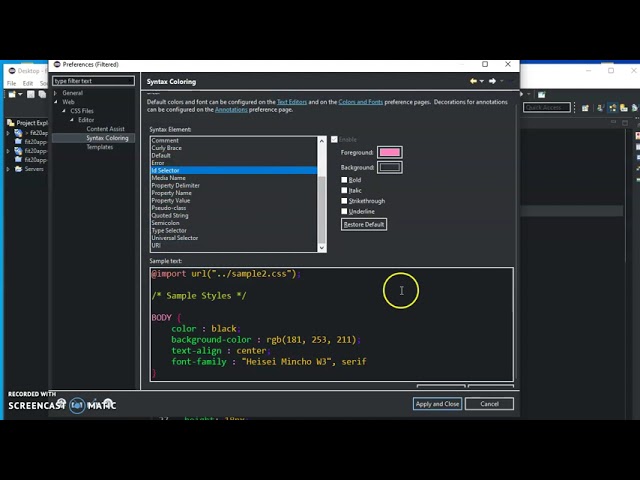Select Property Value in the list

[234, 201]
